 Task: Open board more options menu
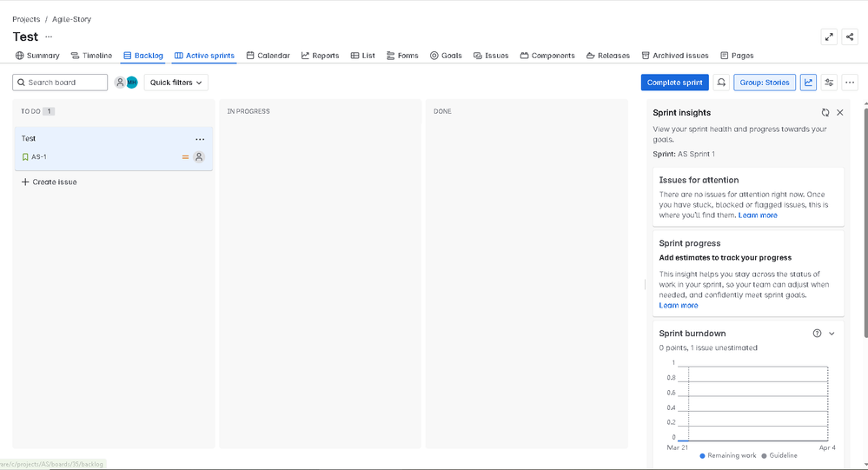click(850, 83)
